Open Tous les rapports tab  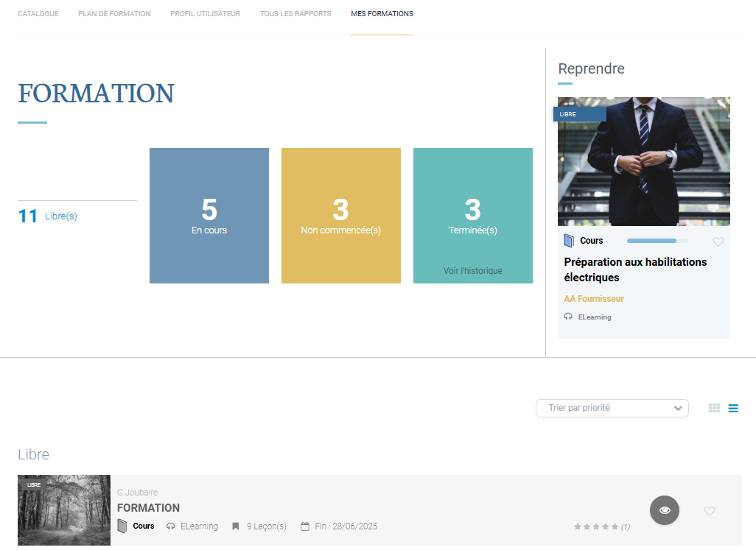click(x=295, y=14)
